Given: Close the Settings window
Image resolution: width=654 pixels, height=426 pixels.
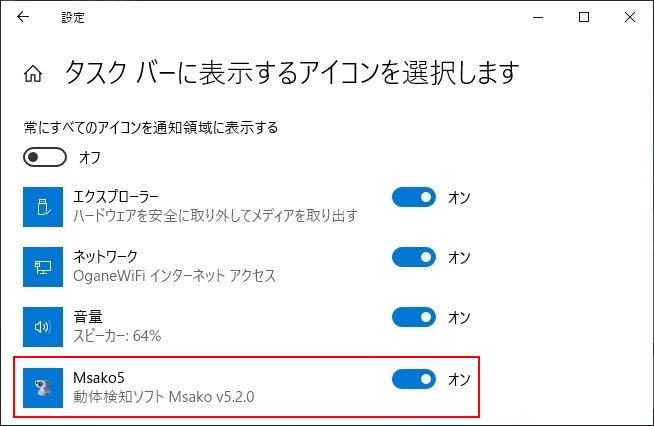Looking at the screenshot, I should click(x=630, y=17).
